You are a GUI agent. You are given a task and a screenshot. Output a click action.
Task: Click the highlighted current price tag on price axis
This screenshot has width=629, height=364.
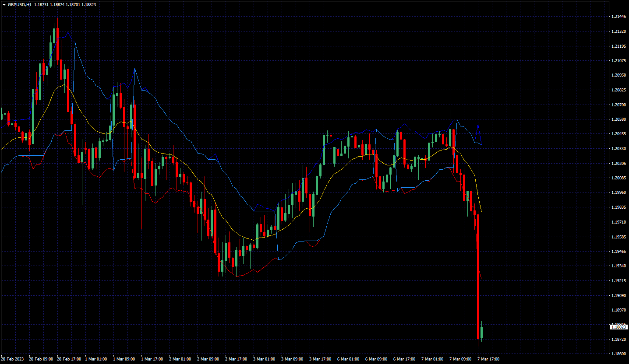618,327
